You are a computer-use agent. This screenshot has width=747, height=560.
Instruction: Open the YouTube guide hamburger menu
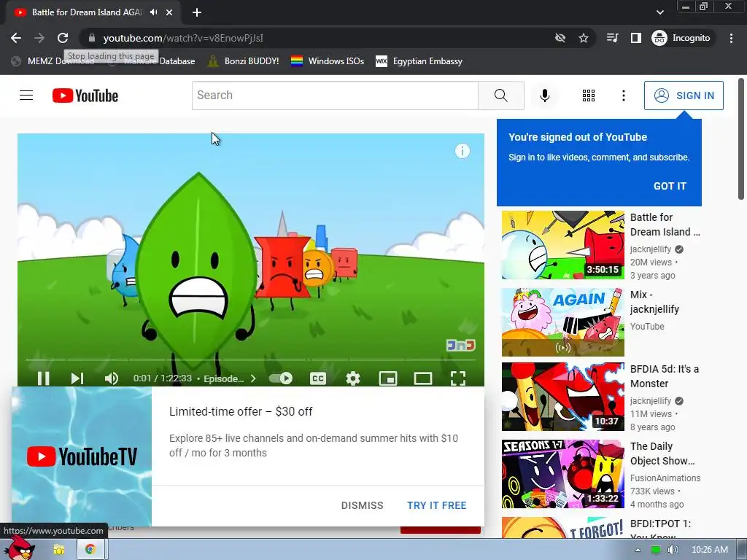click(26, 96)
